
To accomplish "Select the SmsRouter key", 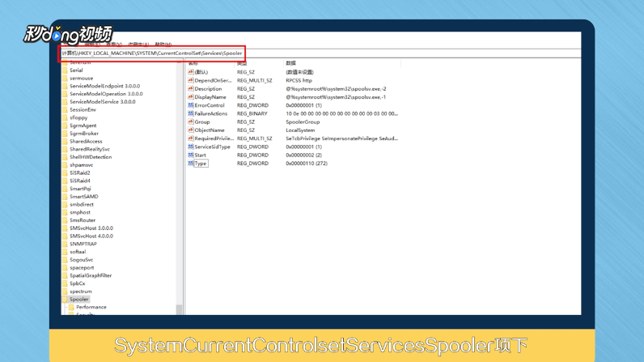I will 83,220.
